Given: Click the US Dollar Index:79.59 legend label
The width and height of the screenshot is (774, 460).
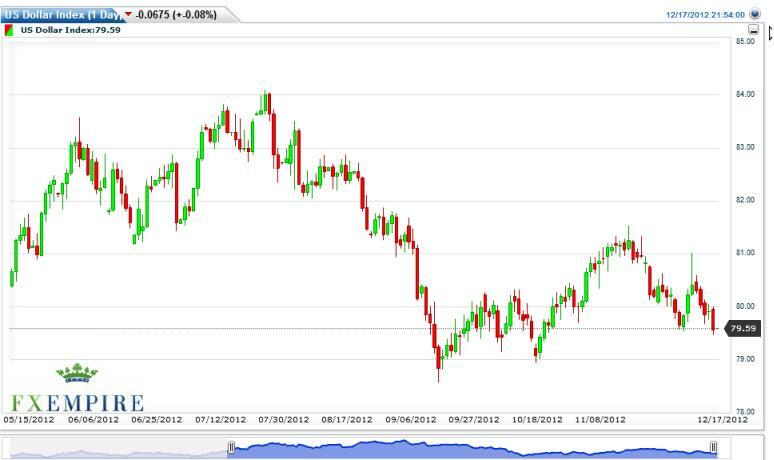Looking at the screenshot, I should tap(57, 31).
